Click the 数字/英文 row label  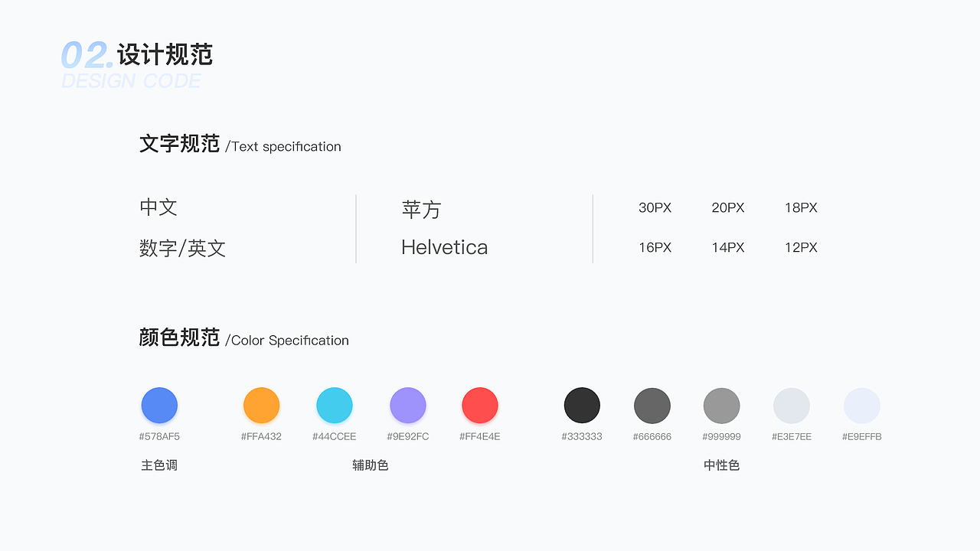tap(182, 248)
